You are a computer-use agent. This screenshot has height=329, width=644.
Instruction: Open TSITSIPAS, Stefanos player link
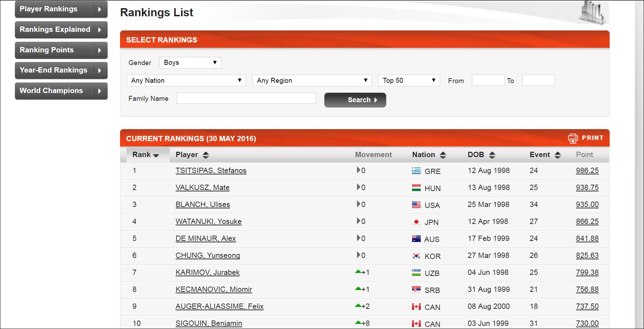pos(211,171)
